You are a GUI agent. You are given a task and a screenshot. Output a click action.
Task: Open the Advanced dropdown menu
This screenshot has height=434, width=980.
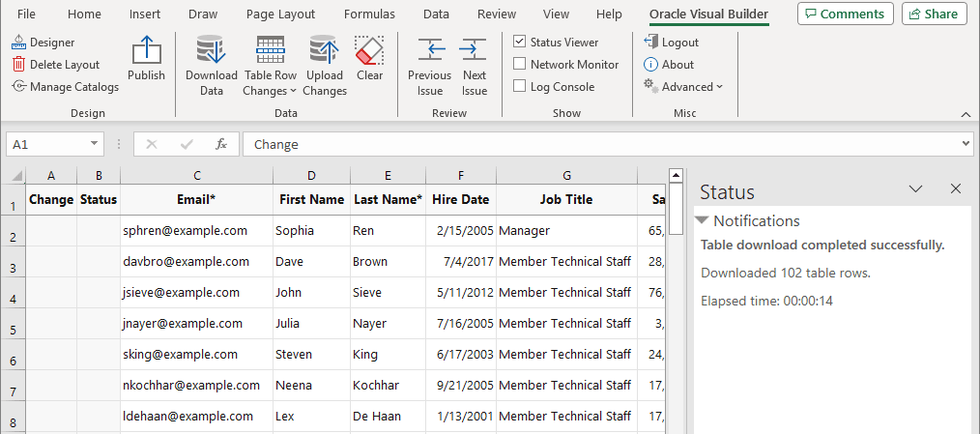tap(683, 87)
